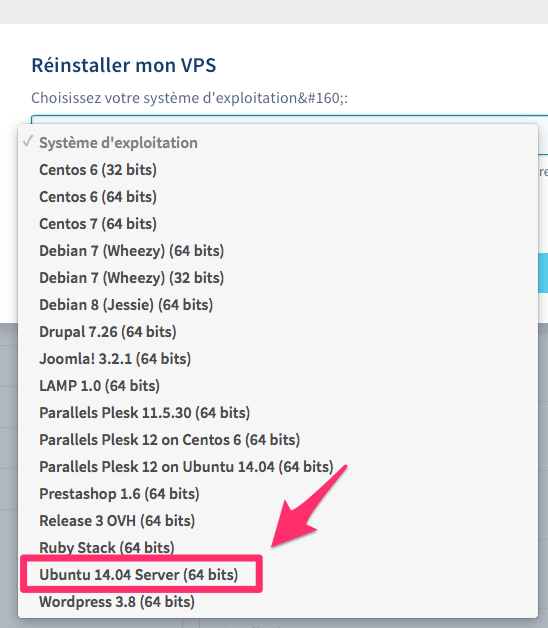
Task: Pick Debian 7 (Wheezy) (64 bits)
Action: click(x=278, y=251)
